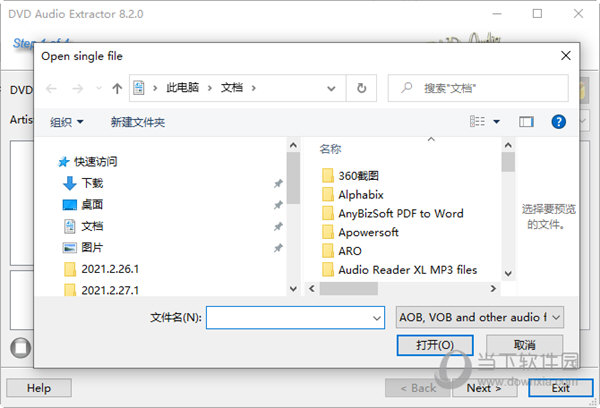The width and height of the screenshot is (600, 408).
Task: Go forward using the forward arrow
Action: click(78, 89)
